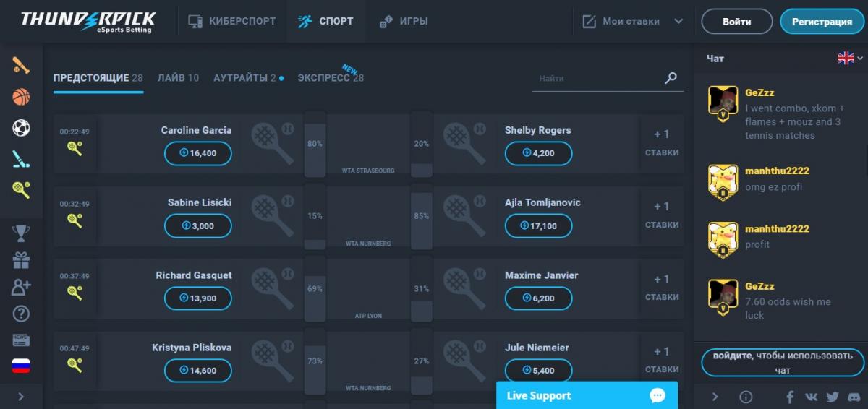Open username manhthu2222 above 'profit' message
The height and width of the screenshot is (409, 868).
(x=777, y=228)
